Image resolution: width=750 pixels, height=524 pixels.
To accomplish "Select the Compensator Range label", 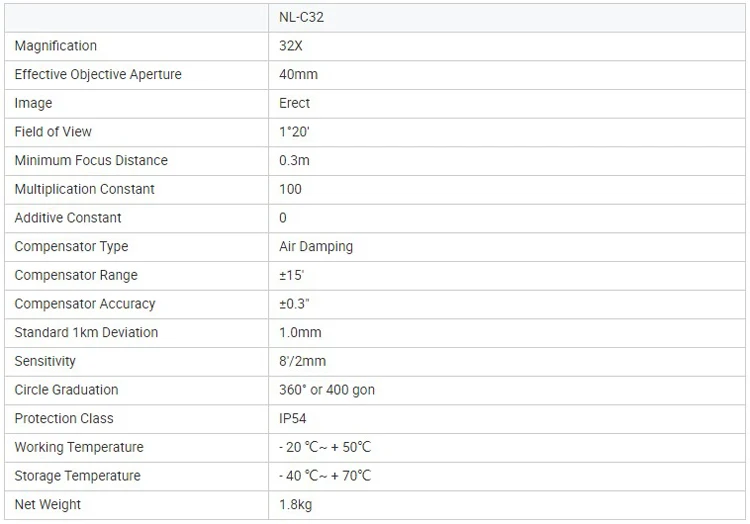I will click(x=76, y=275).
